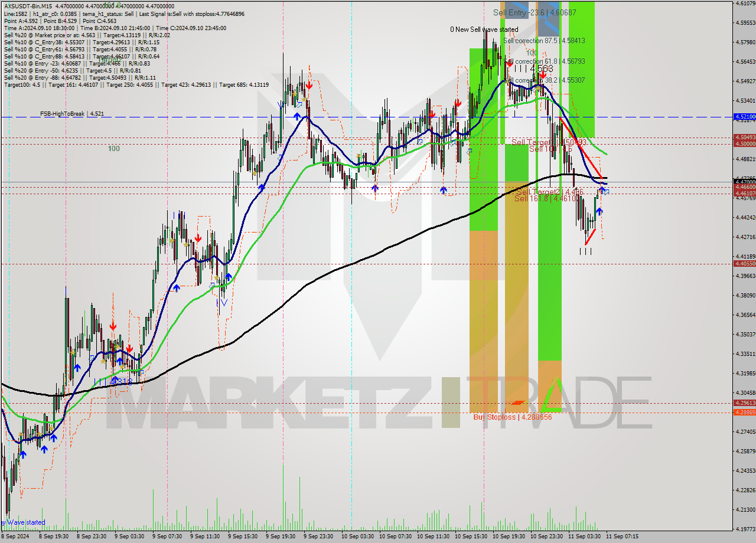This screenshot has width=756, height=543.
Task: Click the 'FSB-HighToBreak | 4.521' label
Action: (72, 113)
